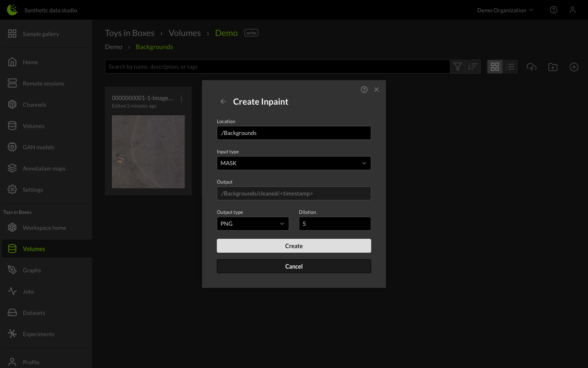Click the upload to cloud icon
The width and height of the screenshot is (588, 368).
(531, 67)
